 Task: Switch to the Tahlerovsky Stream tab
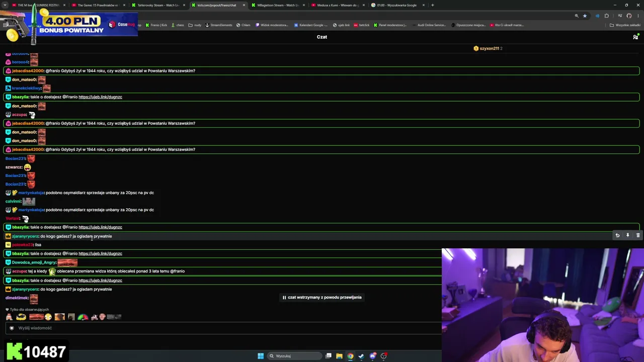(158, 5)
